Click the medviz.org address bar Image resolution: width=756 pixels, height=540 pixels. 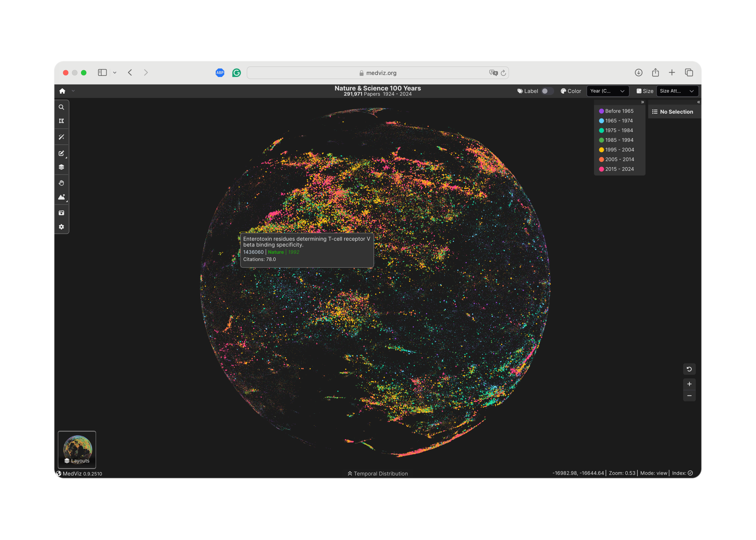pyautogui.click(x=378, y=73)
